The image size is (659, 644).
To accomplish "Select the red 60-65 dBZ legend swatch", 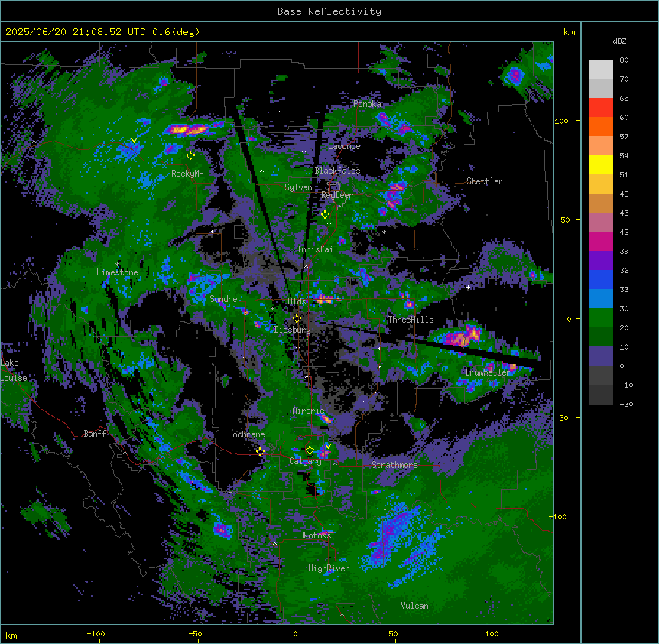I will click(601, 108).
